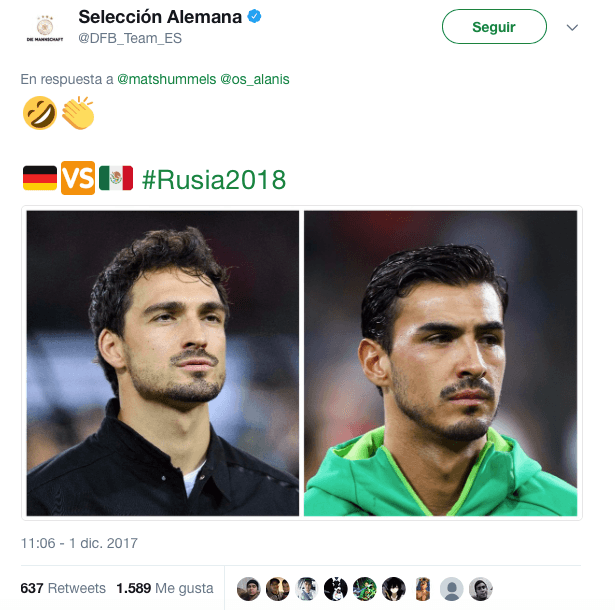
Task: Follow the account with Seguir button
Action: (x=494, y=27)
